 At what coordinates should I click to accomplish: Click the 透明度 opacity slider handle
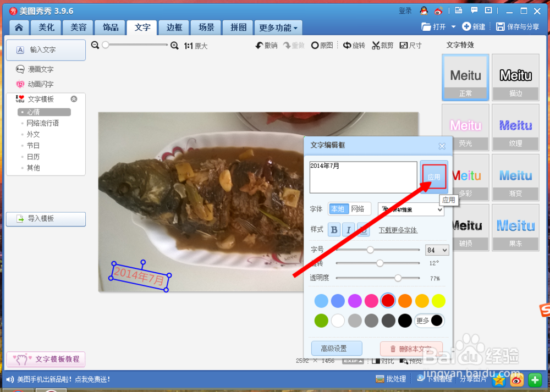[398, 278]
